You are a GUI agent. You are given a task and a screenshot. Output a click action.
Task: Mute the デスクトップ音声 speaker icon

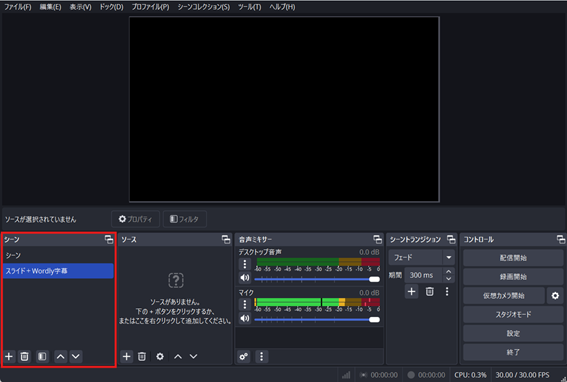(245, 278)
